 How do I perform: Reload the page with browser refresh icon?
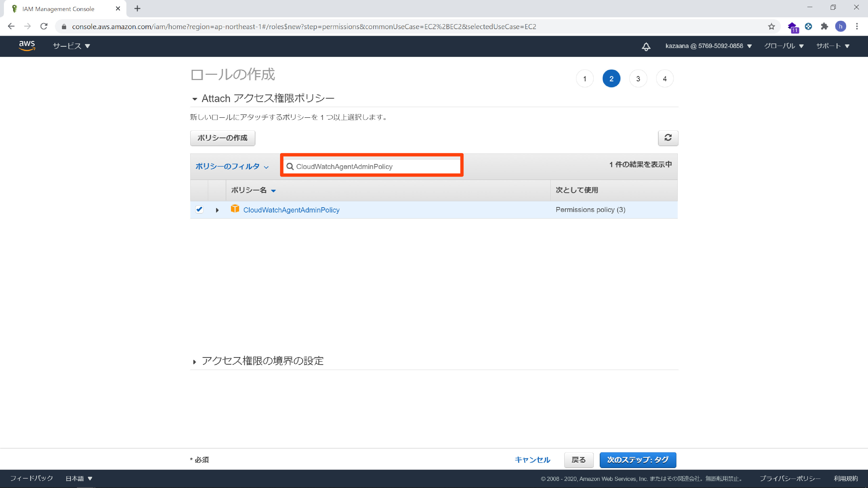click(x=44, y=26)
